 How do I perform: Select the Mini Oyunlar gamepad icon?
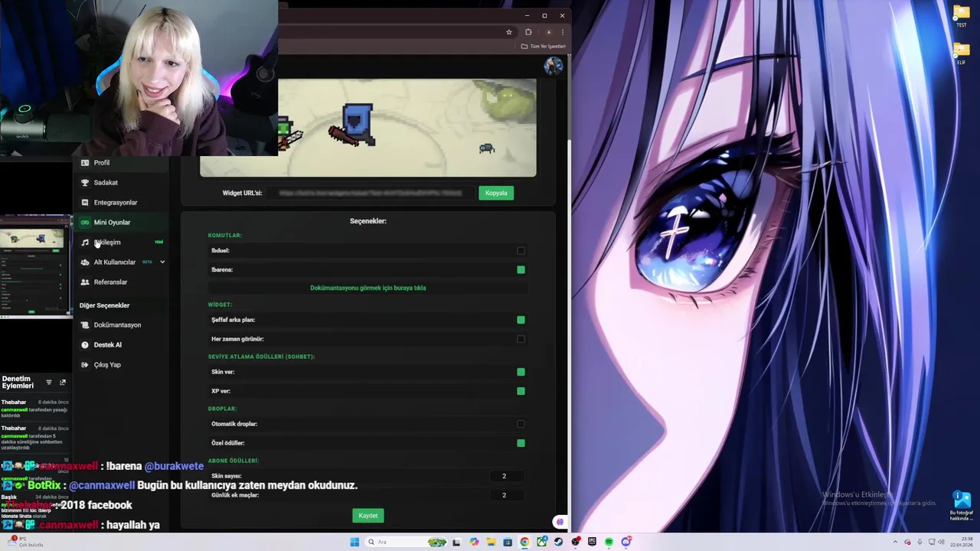[85, 223]
